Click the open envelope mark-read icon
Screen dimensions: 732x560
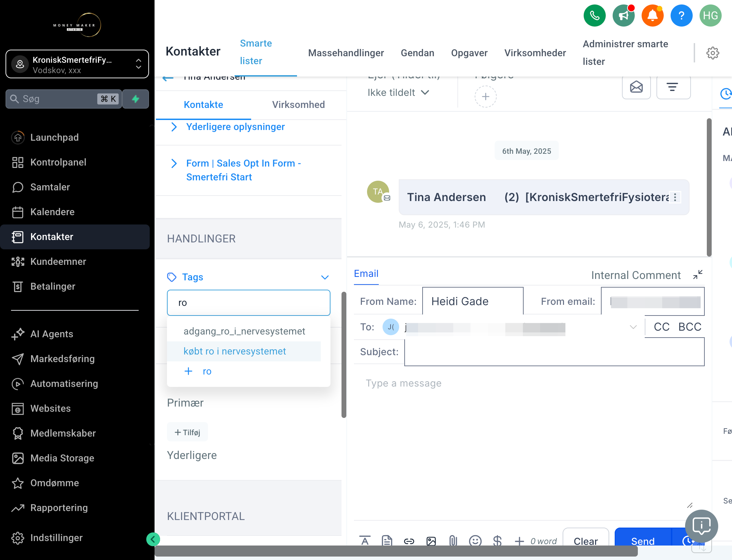pyautogui.click(x=636, y=87)
